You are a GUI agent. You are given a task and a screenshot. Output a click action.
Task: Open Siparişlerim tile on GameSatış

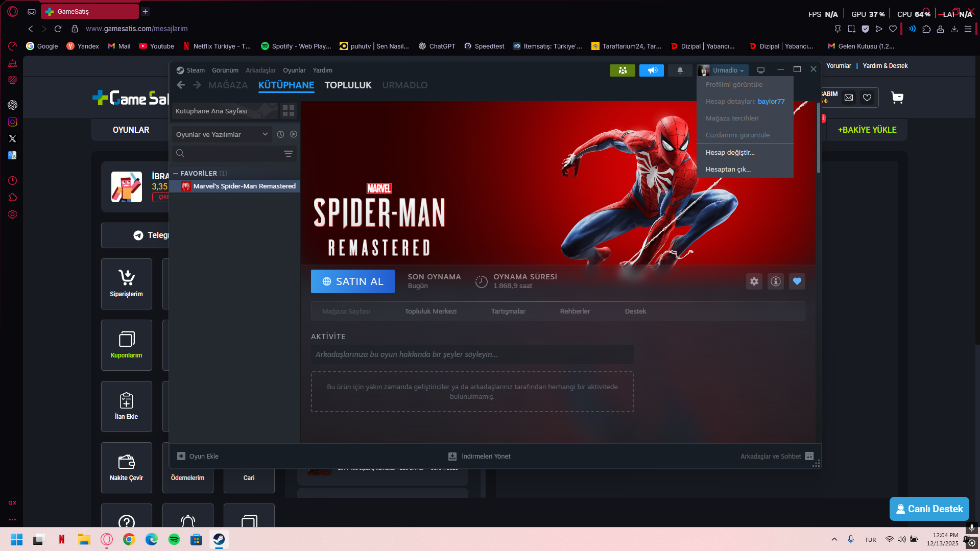tap(127, 284)
